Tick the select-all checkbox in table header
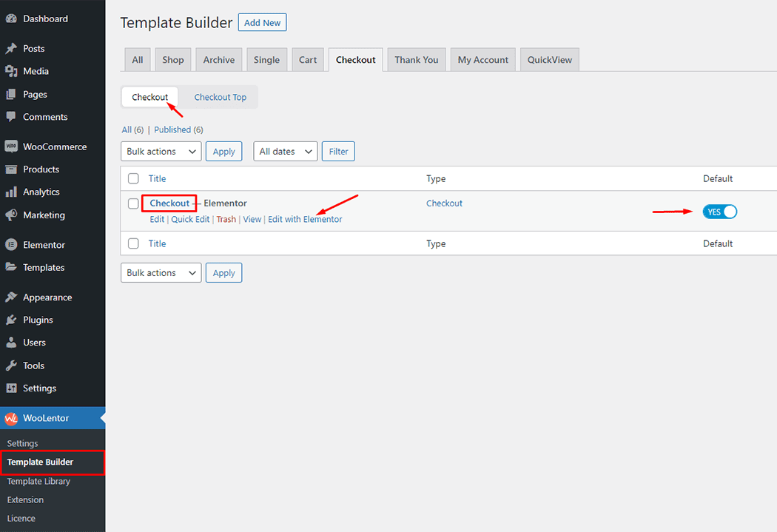Viewport: 777px width, 532px height. 133,178
